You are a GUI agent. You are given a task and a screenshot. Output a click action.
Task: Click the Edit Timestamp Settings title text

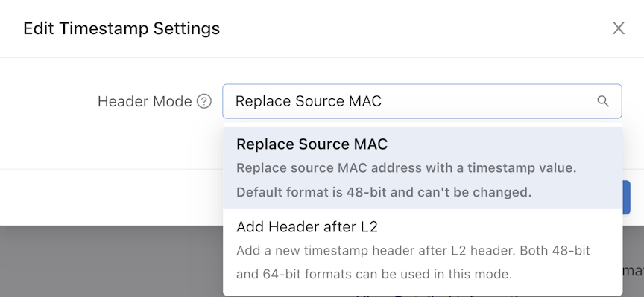[121, 28]
